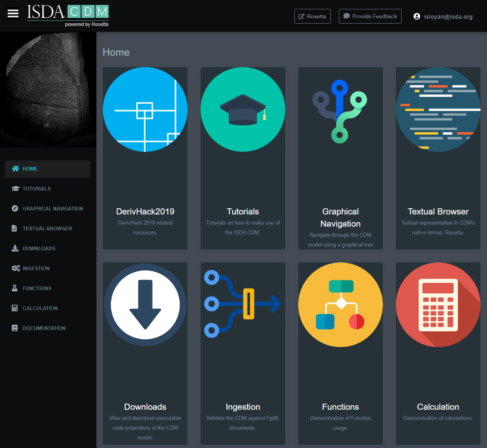Click the ISDA CDM logo

[x=68, y=13]
